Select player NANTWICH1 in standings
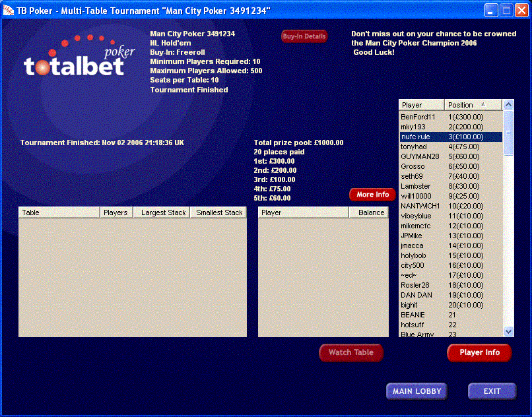The height and width of the screenshot is (417, 532). pyautogui.click(x=420, y=206)
